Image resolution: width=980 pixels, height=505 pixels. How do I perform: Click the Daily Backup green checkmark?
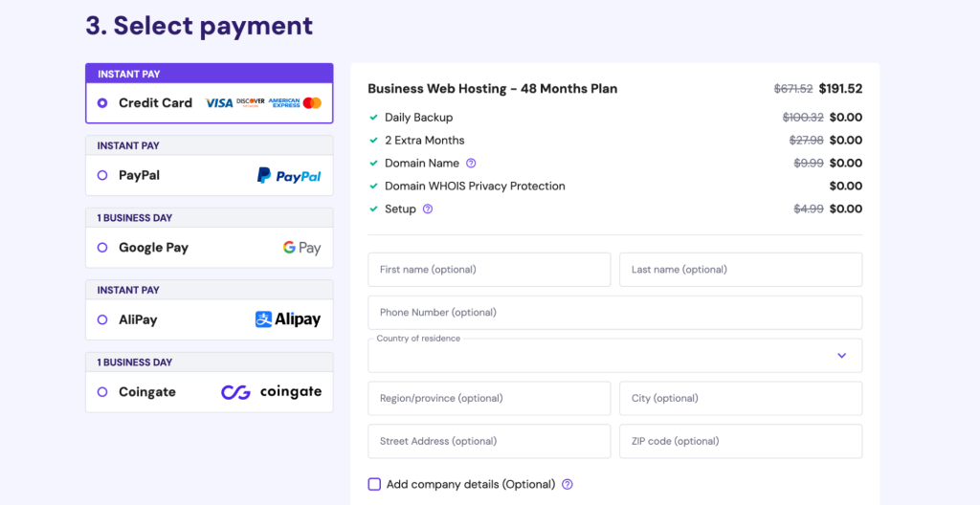(374, 118)
